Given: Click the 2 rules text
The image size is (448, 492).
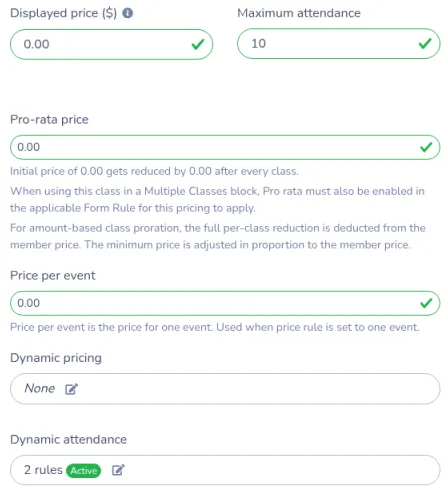Looking at the screenshot, I should [43, 470].
